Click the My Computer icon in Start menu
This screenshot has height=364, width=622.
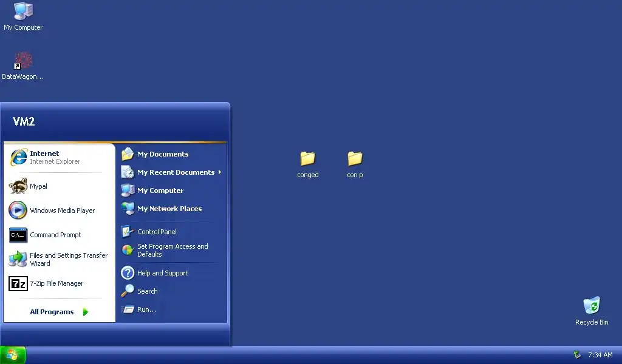pos(128,190)
